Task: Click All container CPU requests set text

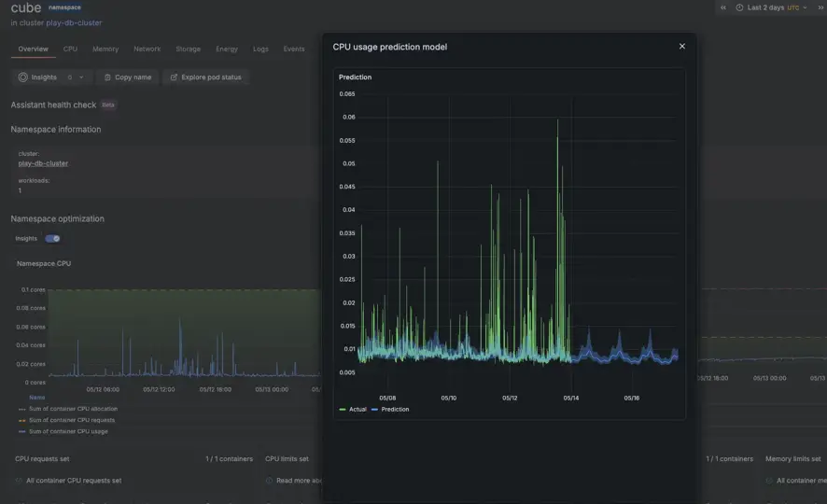Action: 74,481
